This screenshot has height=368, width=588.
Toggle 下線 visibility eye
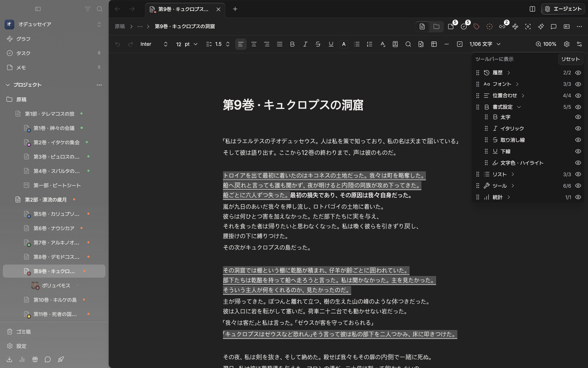point(578,151)
